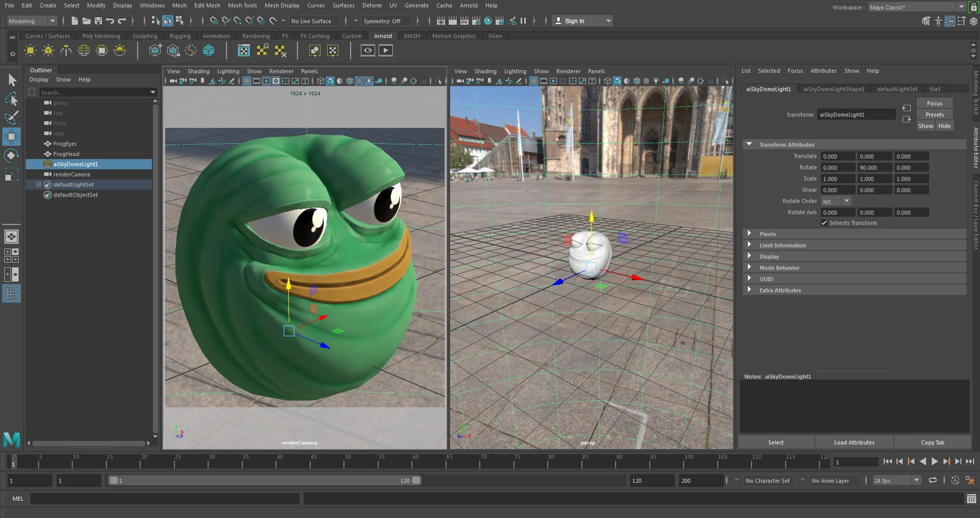This screenshot has height=518, width=980.
Task: Toggle the Outliner layout button in left sidebar
Action: pos(12,293)
